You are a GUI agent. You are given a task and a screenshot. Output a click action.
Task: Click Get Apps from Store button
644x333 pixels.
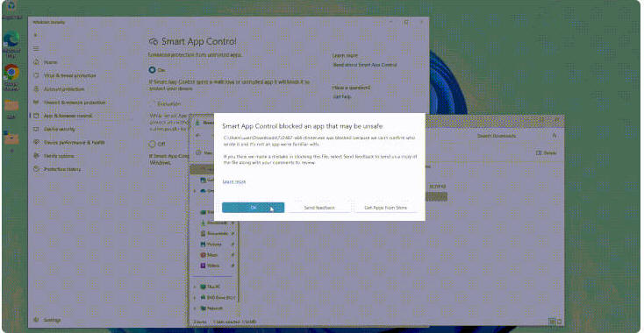386,208
